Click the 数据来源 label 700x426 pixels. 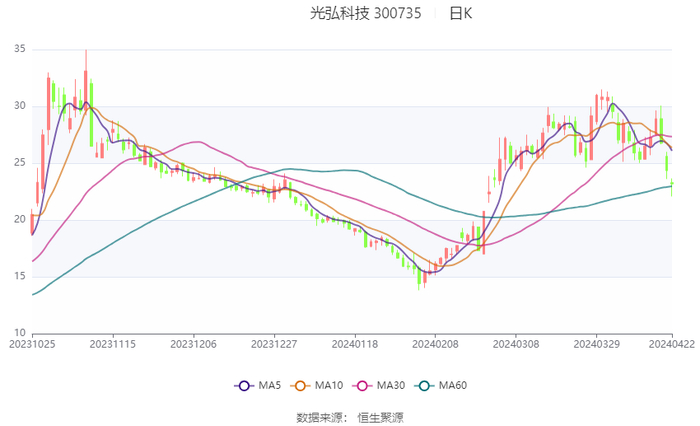319,416
